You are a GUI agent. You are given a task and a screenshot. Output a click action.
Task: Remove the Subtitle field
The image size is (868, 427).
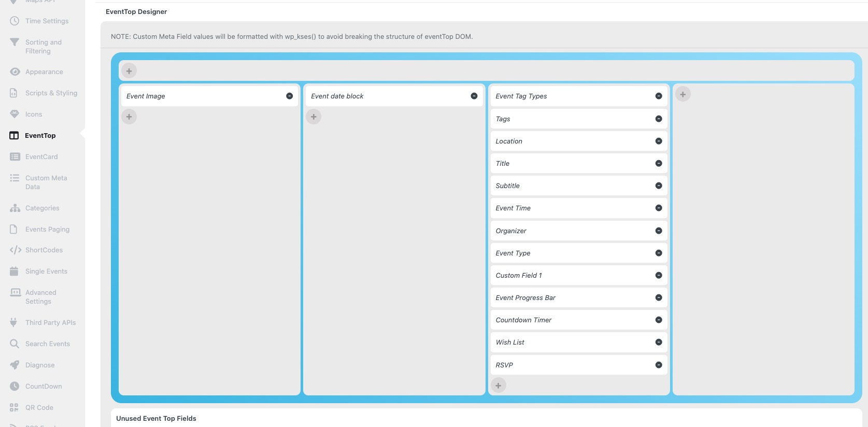coord(659,186)
